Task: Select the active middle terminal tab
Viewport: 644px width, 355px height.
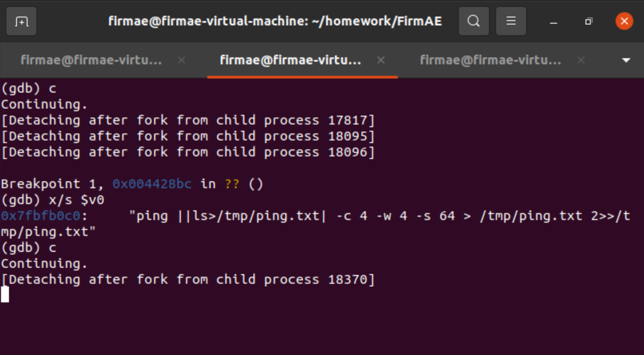Action: (x=290, y=60)
